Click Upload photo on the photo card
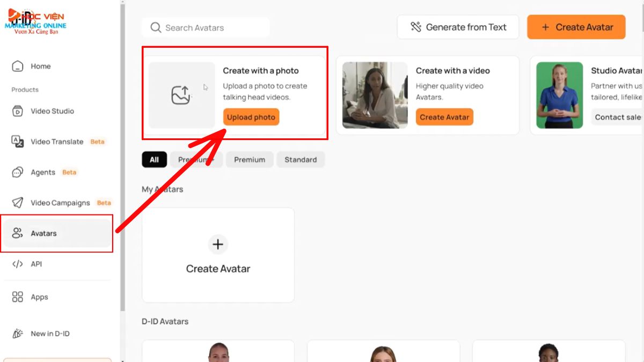 pyautogui.click(x=251, y=117)
